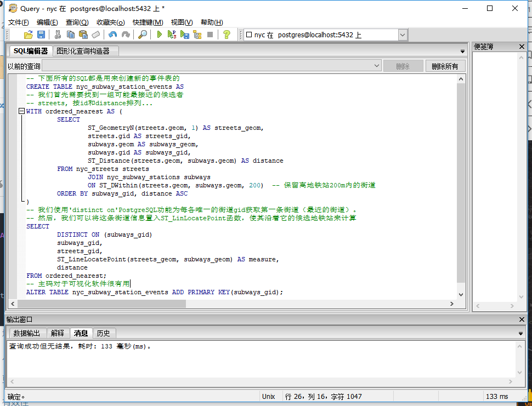Click the '133 ms' status bar entry
The height and width of the screenshot is (406, 532).
click(497, 396)
